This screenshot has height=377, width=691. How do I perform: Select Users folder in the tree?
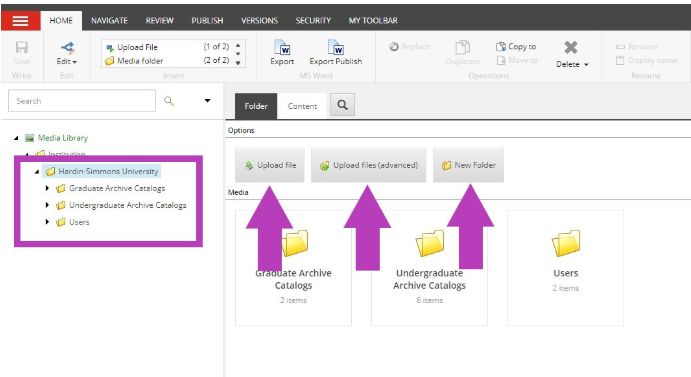(79, 222)
